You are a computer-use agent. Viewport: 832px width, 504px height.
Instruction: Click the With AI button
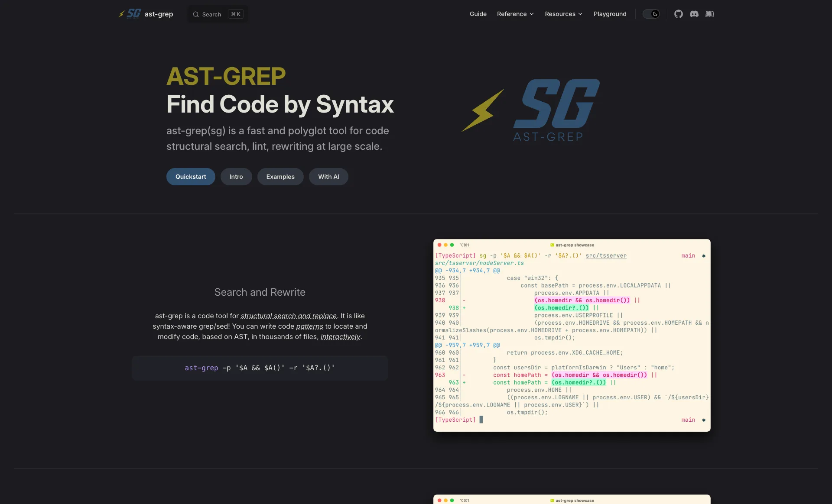click(x=328, y=177)
